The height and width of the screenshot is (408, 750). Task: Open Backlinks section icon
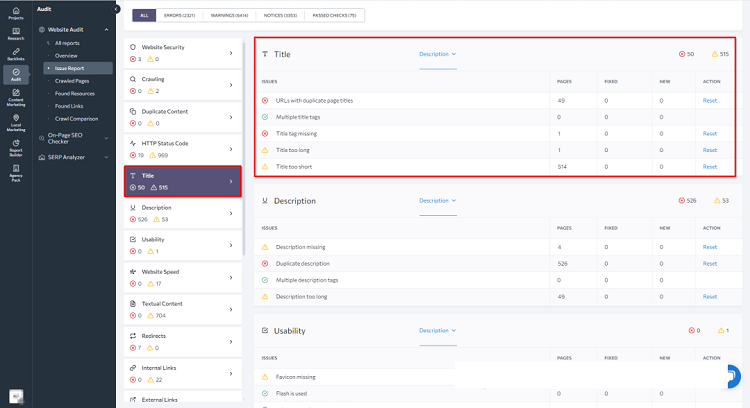click(x=16, y=55)
